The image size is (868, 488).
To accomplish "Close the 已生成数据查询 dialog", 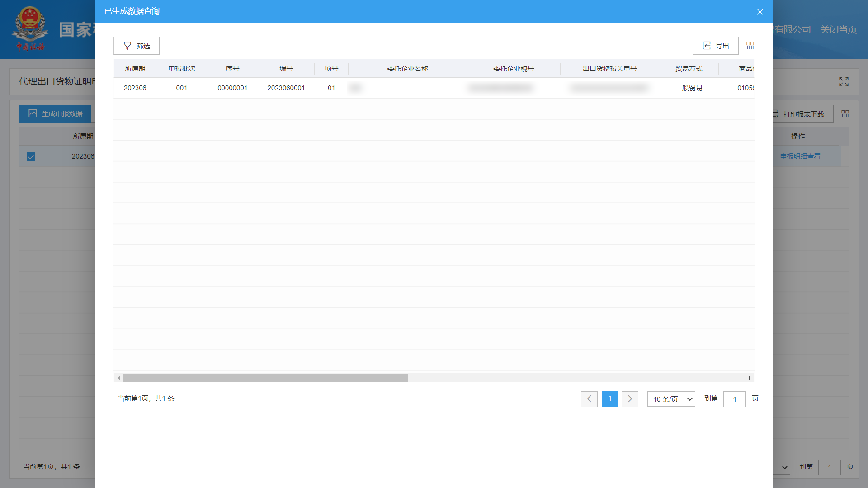I will (x=760, y=12).
